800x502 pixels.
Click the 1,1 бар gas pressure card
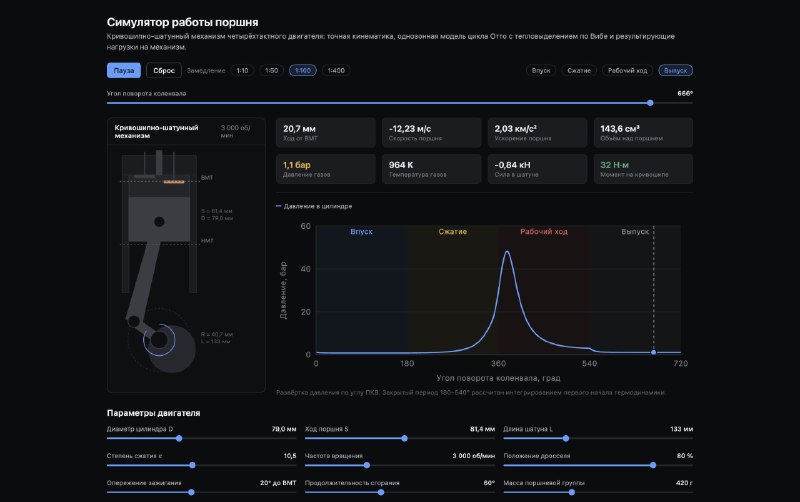tap(326, 169)
